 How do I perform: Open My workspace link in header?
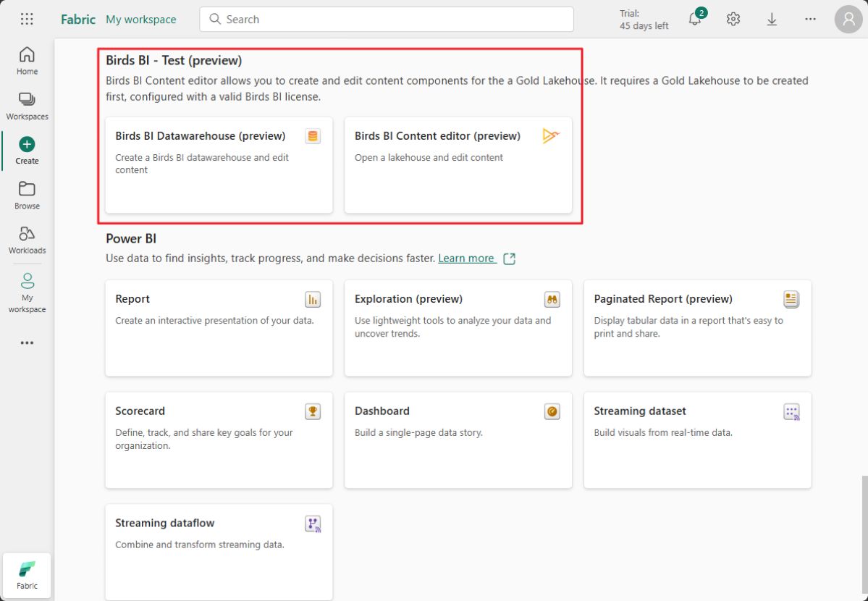pyautogui.click(x=141, y=20)
